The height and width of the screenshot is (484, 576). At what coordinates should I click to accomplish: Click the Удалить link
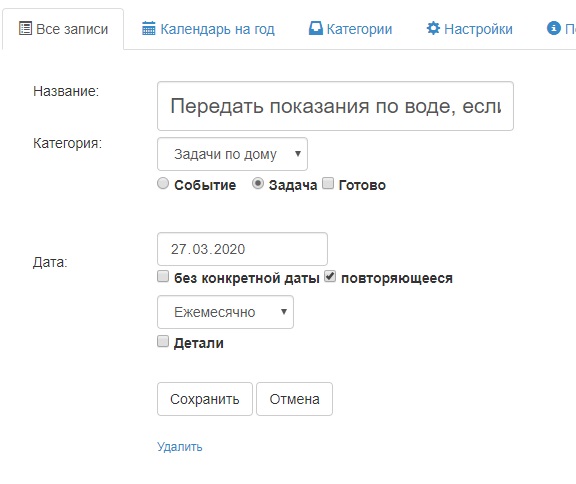(x=180, y=447)
